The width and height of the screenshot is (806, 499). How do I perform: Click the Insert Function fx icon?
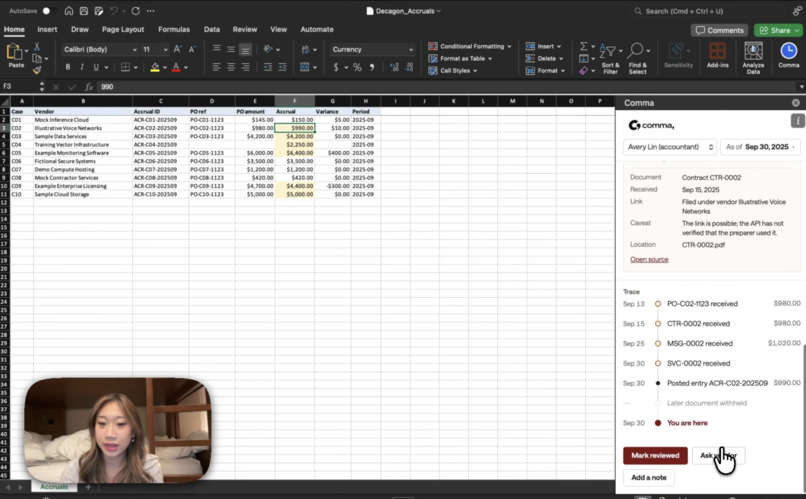click(x=88, y=87)
